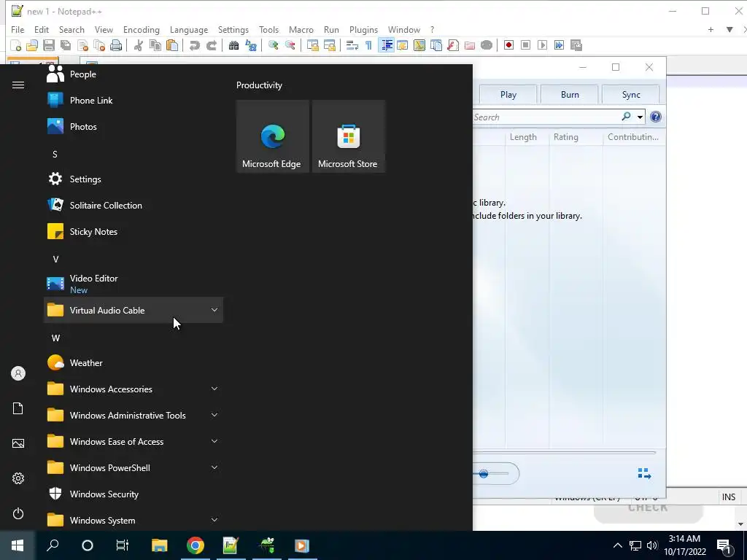
Task: Click the Rating column header
Action: pyautogui.click(x=566, y=137)
